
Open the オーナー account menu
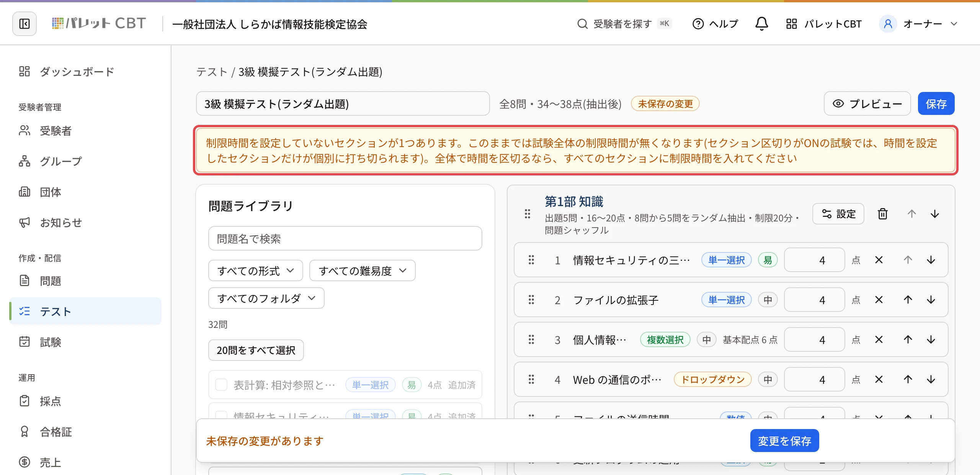click(919, 24)
